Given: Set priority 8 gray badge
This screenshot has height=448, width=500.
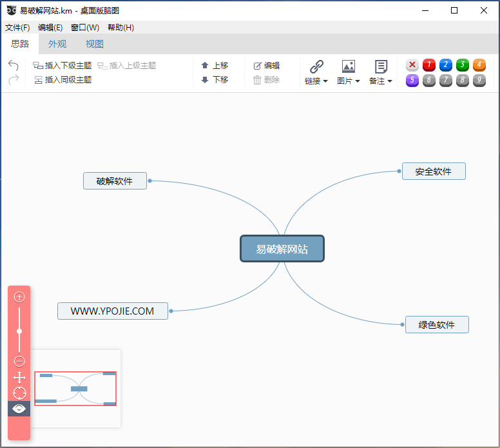Looking at the screenshot, I should [x=463, y=81].
